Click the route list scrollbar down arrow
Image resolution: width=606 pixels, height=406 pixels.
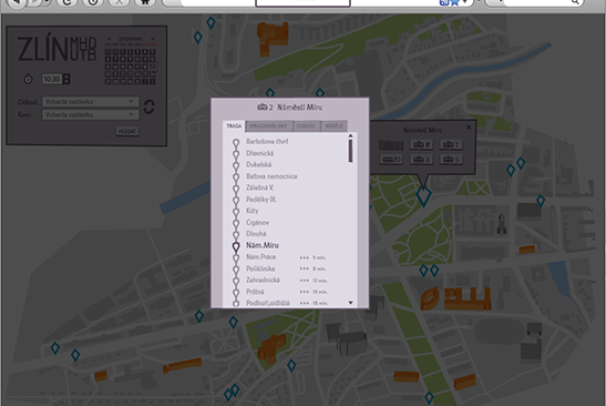[x=351, y=302]
